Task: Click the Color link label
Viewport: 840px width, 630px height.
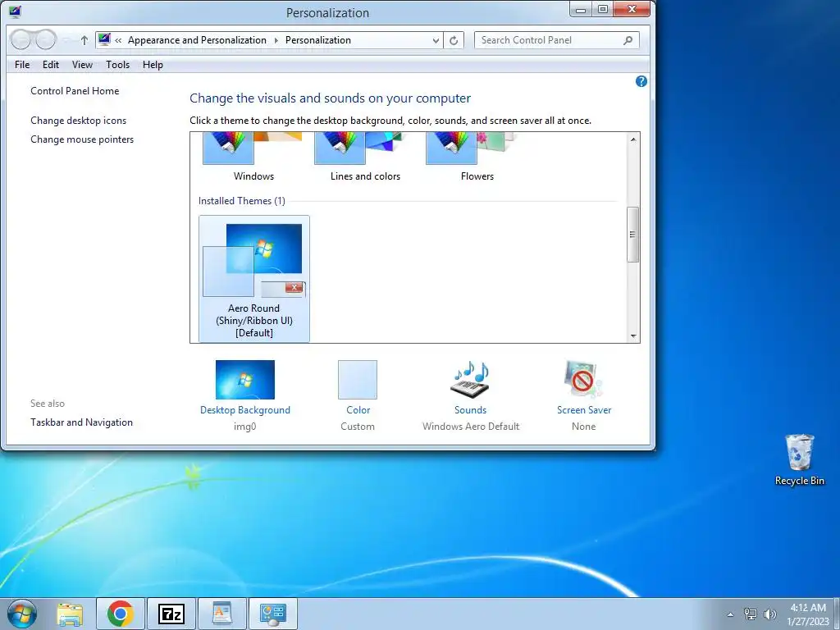Action: [x=358, y=410]
